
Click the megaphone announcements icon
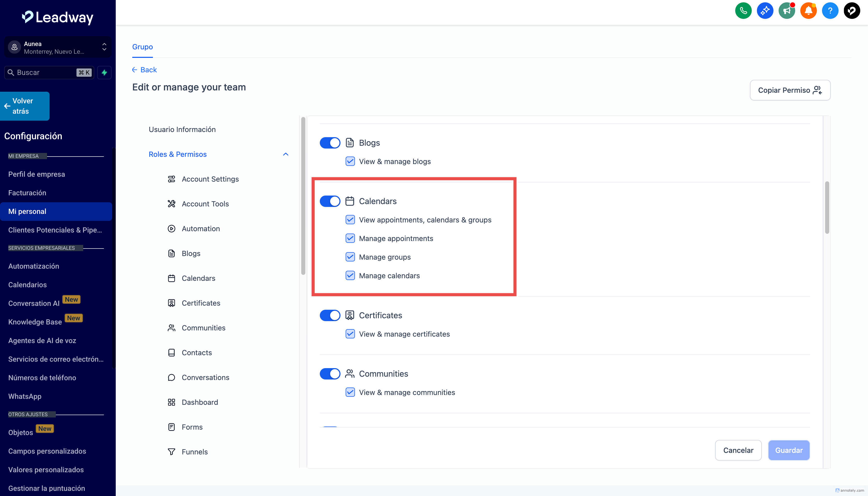786,11
